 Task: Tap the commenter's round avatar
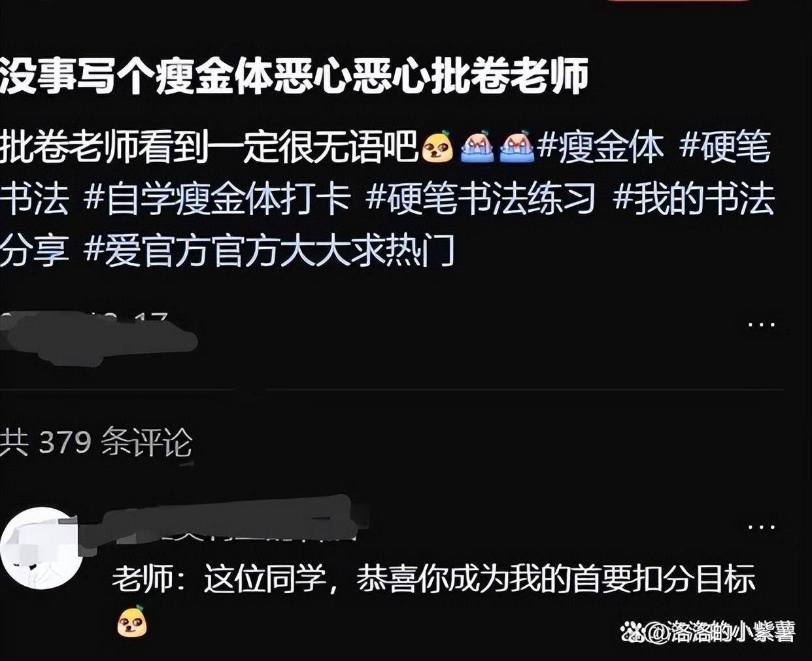pos(42,548)
